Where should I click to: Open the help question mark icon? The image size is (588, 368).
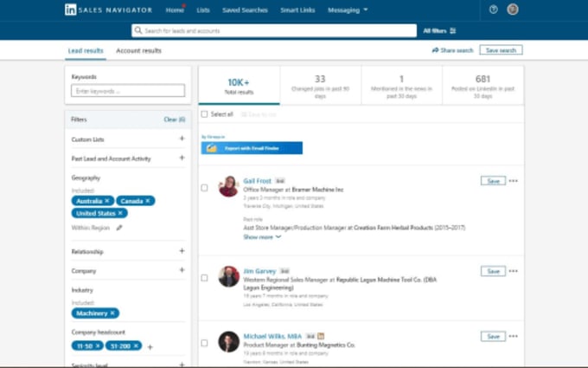point(494,10)
